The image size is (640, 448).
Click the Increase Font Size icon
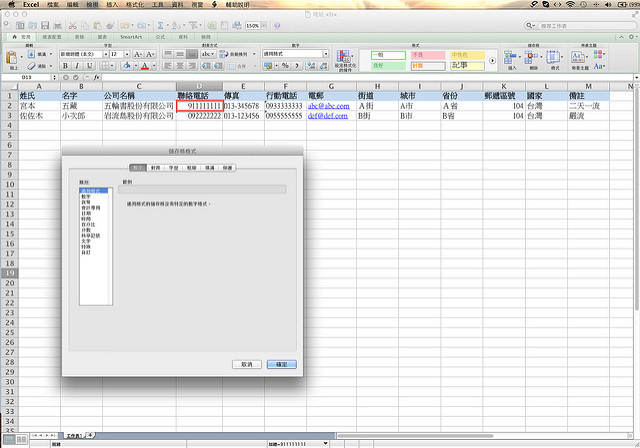(x=138, y=54)
